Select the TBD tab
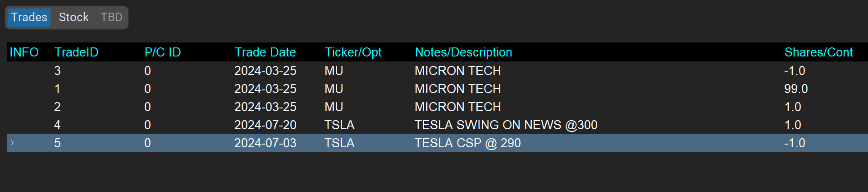868x192 pixels. pyautogui.click(x=111, y=18)
